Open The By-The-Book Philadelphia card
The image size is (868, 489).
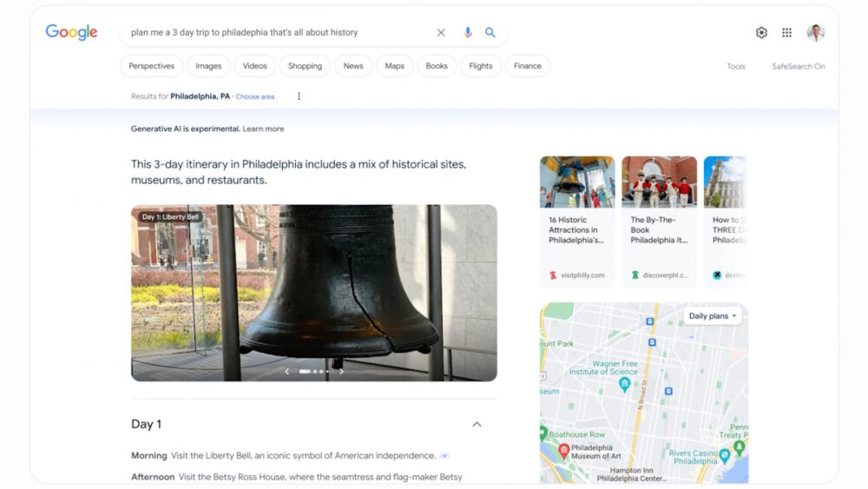click(659, 221)
